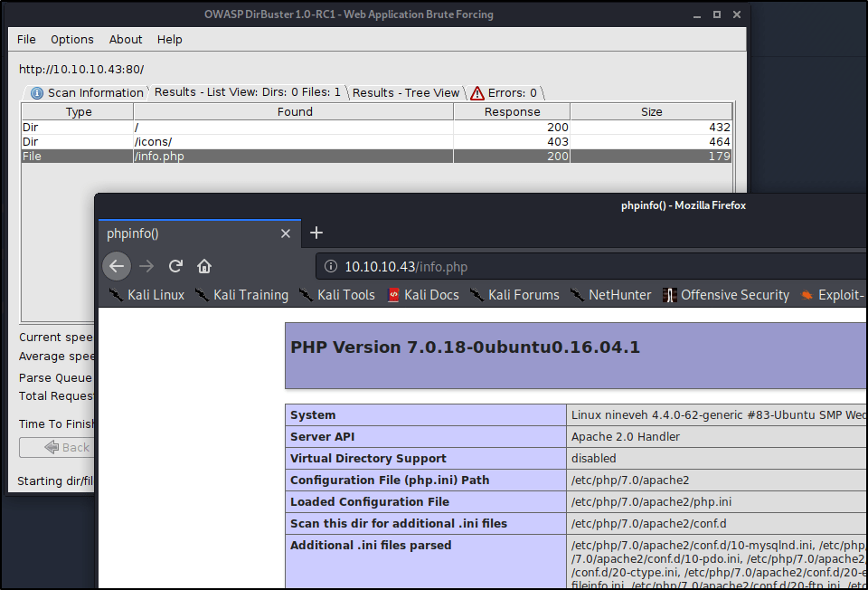Open the DirBuster File menu

coord(27,39)
